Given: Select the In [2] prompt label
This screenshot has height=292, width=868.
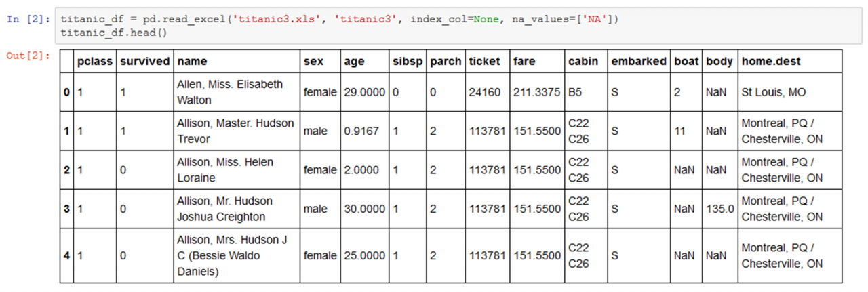Looking at the screenshot, I should 28,19.
